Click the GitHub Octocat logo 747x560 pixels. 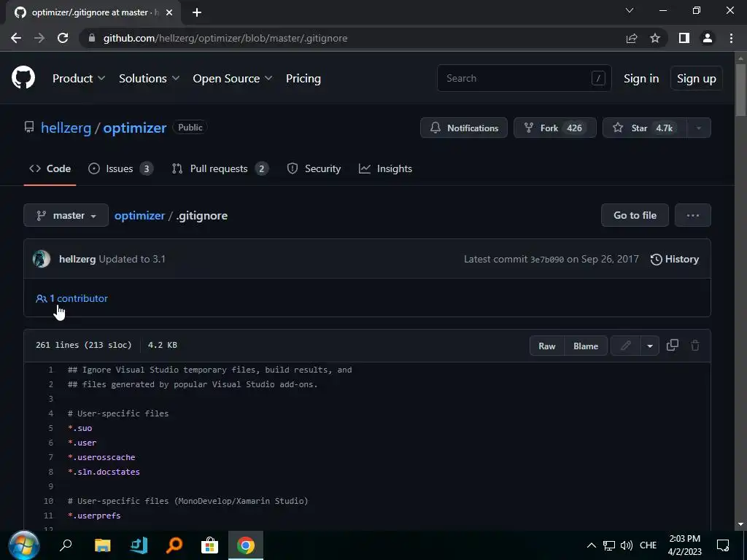[23, 77]
